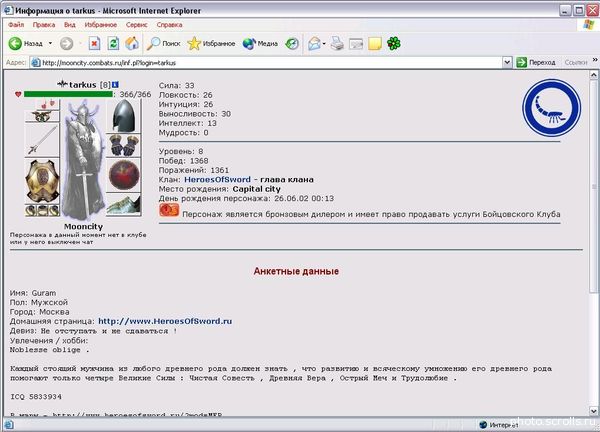
Task: Open the Вид menu
Action: [70, 25]
